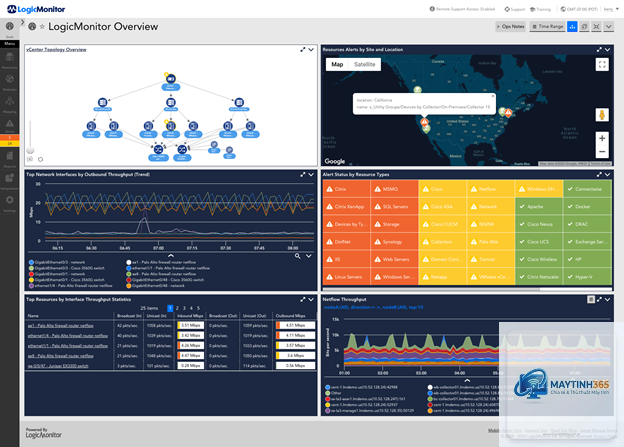Screen dimensions: 624x447
Task: Click the orange alert marker in California
Action: tap(425, 121)
